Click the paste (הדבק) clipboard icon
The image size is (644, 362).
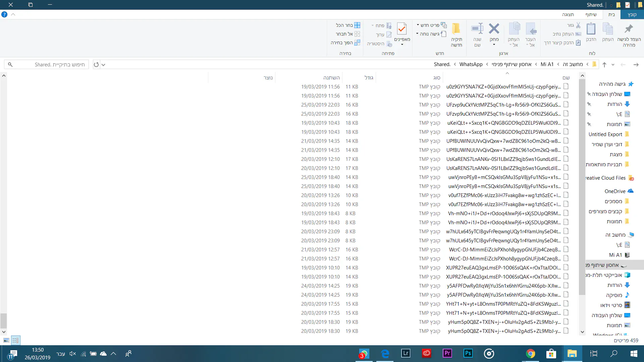click(x=591, y=29)
